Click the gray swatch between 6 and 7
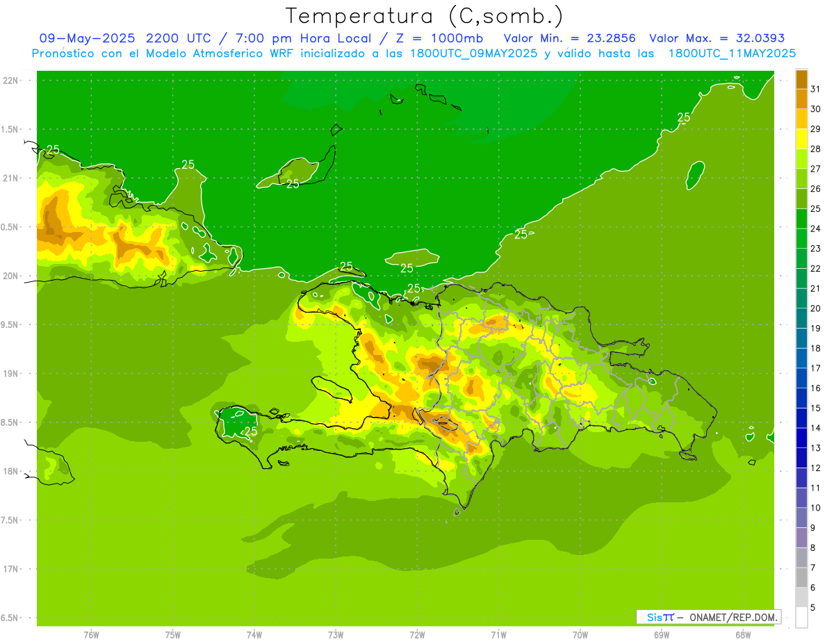 [801, 578]
